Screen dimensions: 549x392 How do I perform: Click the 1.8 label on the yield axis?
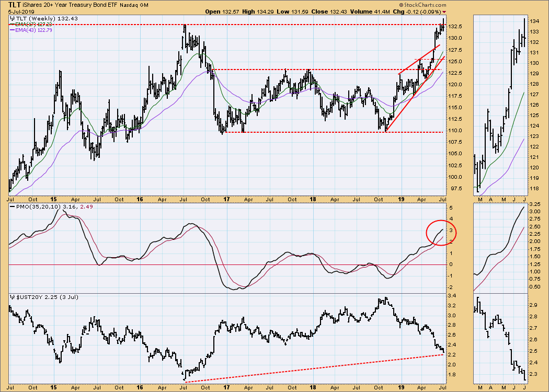pos(453,375)
